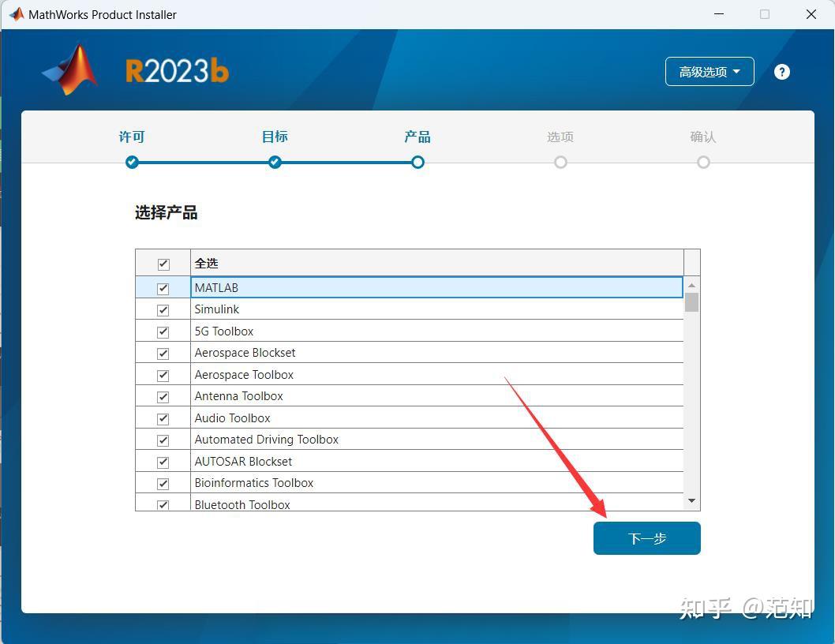
Task: Click the 目标 step checkmark circle
Action: [275, 163]
